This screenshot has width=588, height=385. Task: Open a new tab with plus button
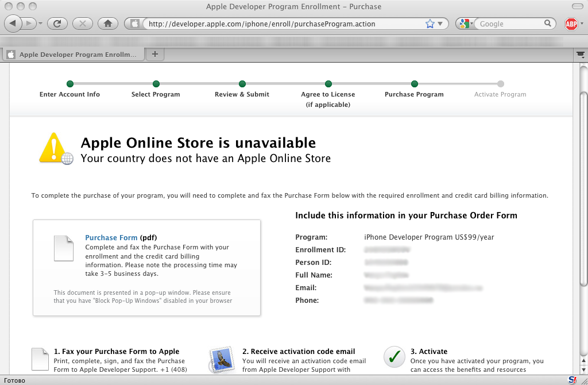pos(154,54)
